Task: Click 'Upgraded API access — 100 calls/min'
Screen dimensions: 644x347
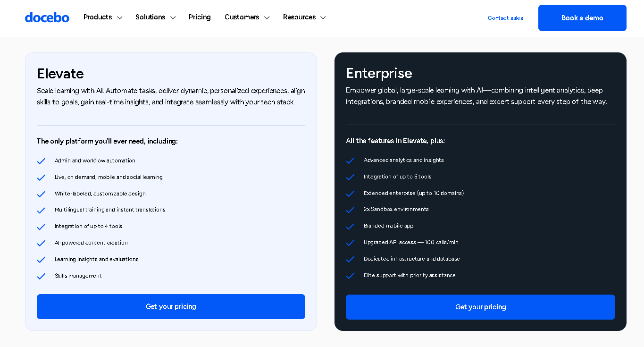Action: 411,242
